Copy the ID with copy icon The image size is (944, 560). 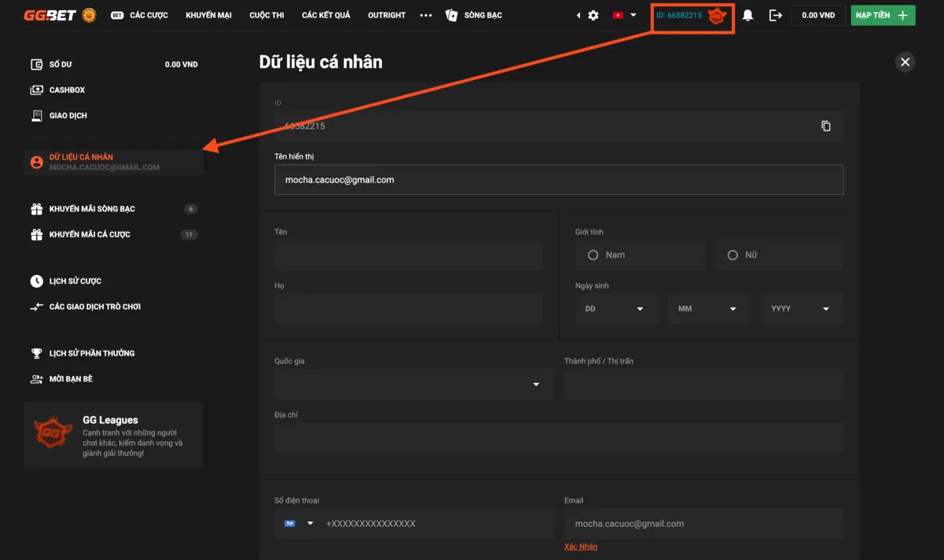(x=826, y=126)
